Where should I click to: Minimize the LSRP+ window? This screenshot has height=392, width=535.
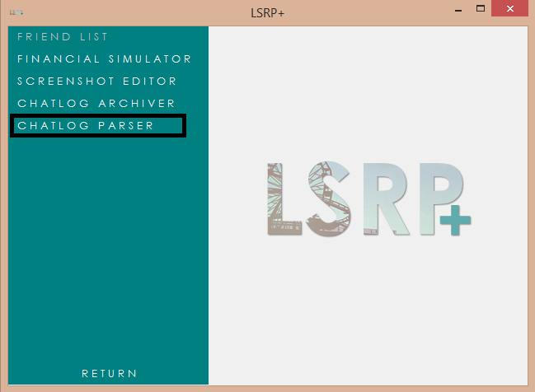pyautogui.click(x=458, y=11)
